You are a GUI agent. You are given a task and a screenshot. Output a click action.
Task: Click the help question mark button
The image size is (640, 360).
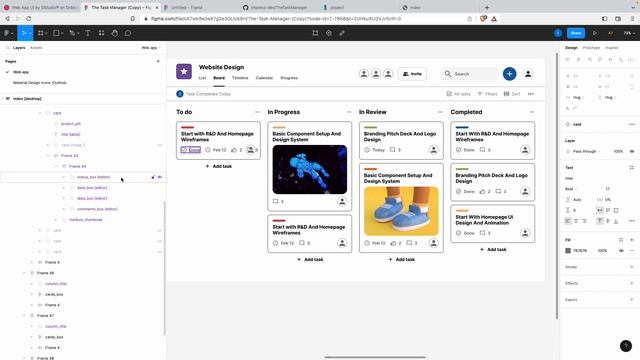point(626,346)
